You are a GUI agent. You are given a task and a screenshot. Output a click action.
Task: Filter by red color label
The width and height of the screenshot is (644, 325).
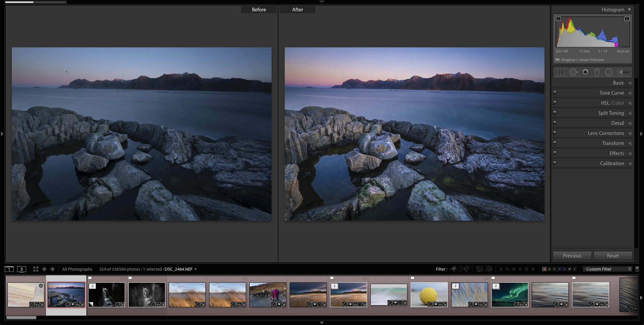pyautogui.click(x=544, y=269)
